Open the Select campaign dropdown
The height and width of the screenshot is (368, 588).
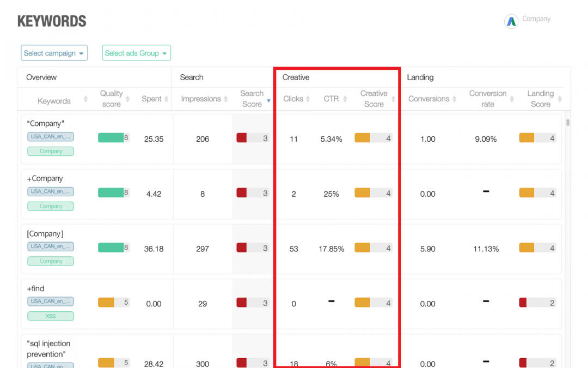(x=54, y=53)
